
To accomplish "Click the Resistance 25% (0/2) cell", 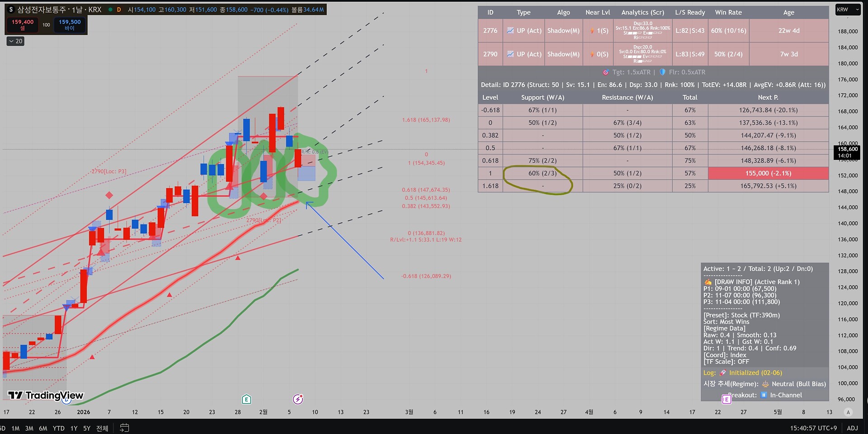I will coord(627,186).
